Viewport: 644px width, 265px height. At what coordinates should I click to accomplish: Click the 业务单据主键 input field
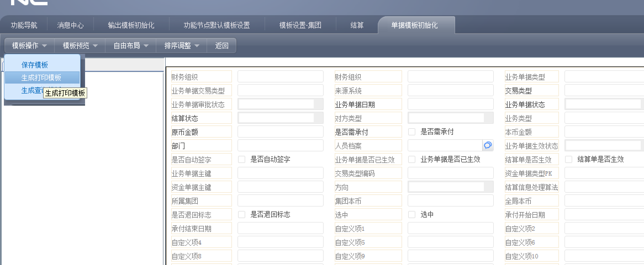pos(281,173)
